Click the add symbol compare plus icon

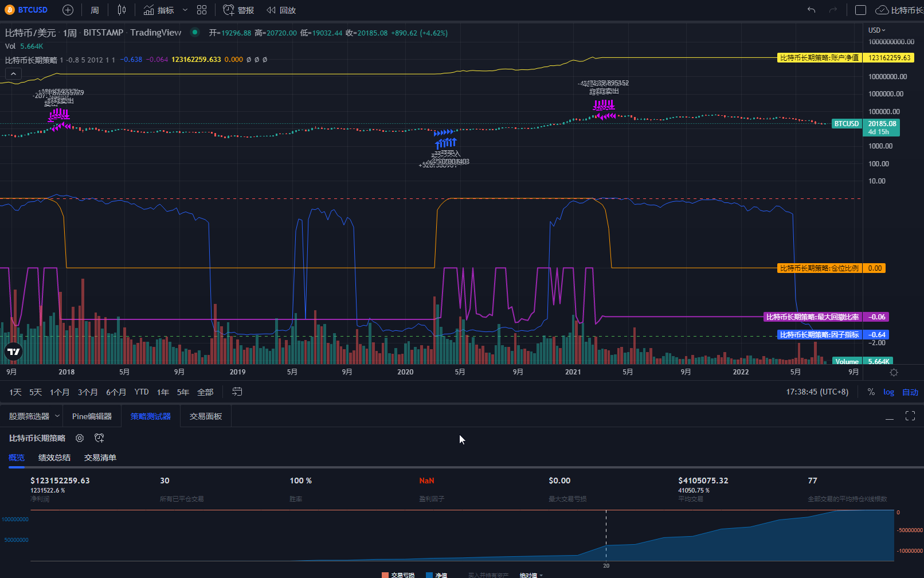pos(68,10)
